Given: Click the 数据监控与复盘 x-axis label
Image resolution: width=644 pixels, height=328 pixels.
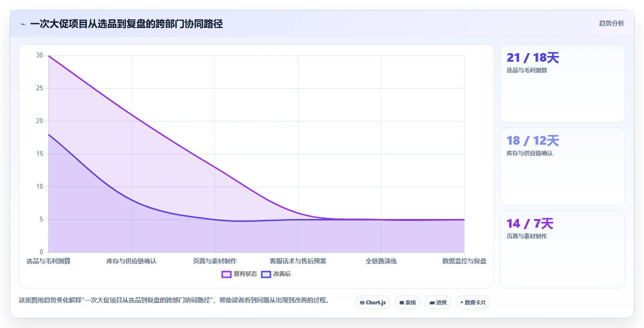Looking at the screenshot, I should (464, 261).
